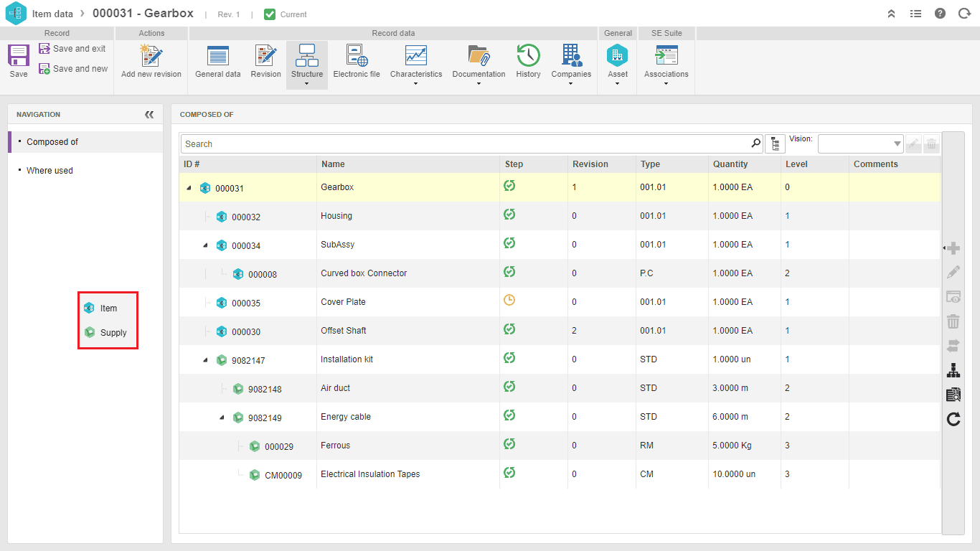Click Save and new

(73, 69)
